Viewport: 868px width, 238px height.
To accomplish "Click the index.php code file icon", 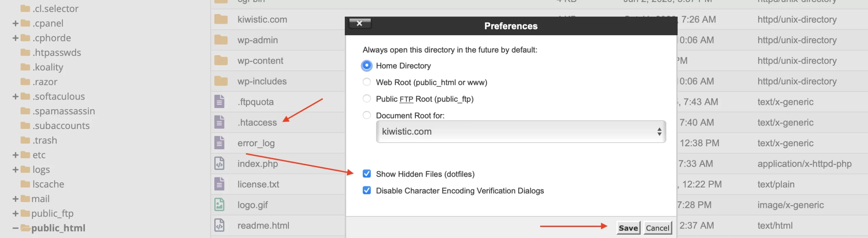I will click(219, 164).
